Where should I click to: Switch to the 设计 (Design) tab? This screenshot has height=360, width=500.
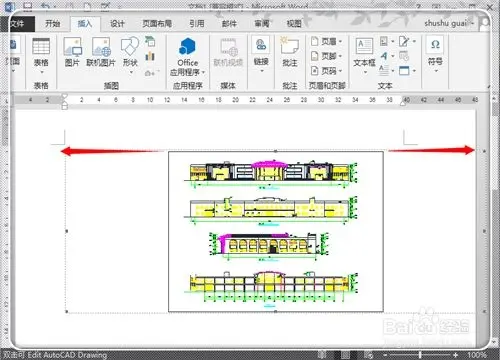click(117, 24)
